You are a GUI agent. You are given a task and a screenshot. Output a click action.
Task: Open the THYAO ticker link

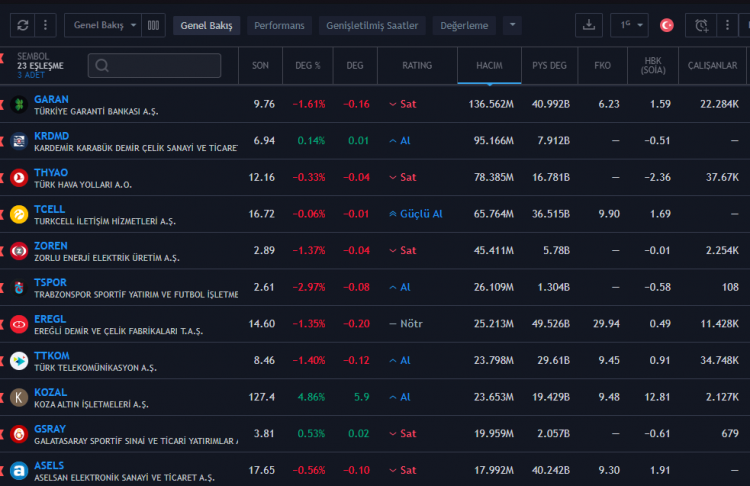(x=51, y=173)
